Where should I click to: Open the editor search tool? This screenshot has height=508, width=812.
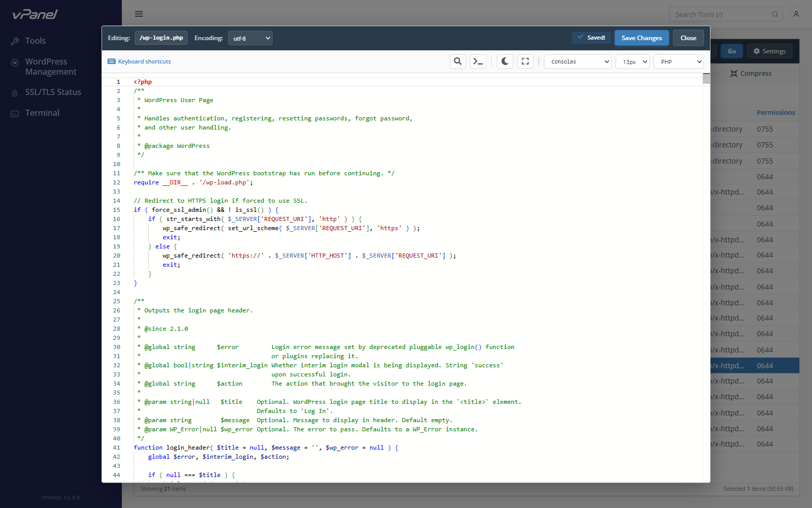click(x=458, y=61)
